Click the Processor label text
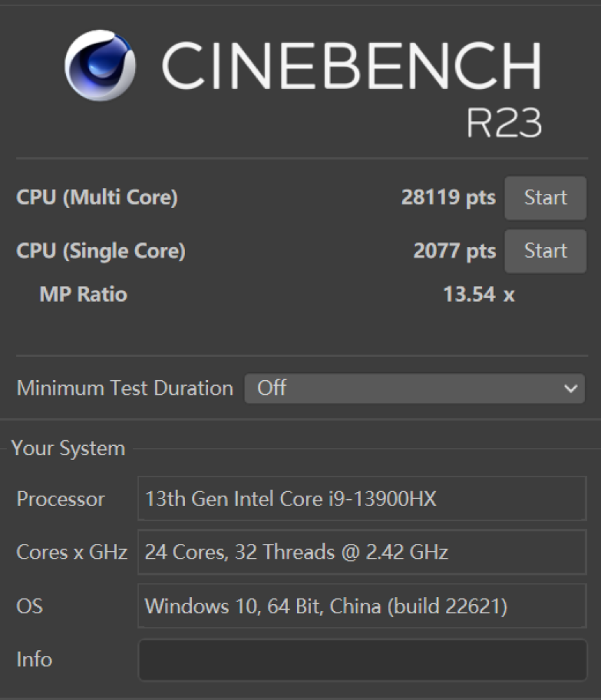Screen dimensions: 601x700 [x=60, y=499]
